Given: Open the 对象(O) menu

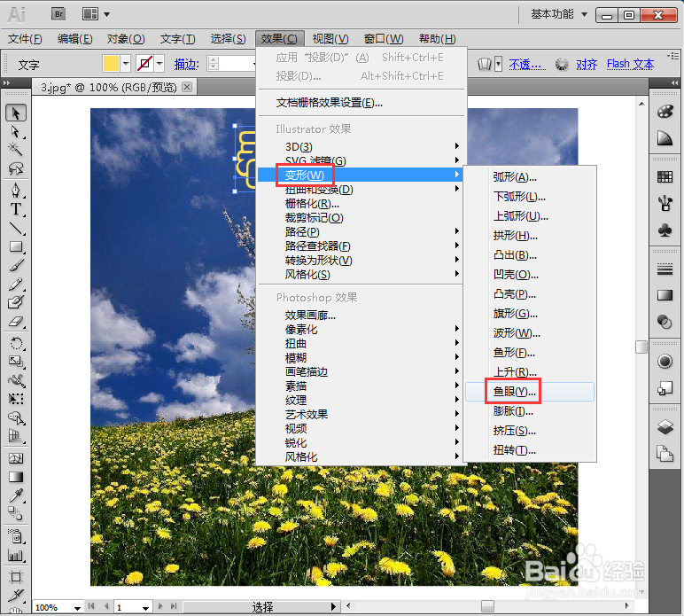Looking at the screenshot, I should pos(126,39).
